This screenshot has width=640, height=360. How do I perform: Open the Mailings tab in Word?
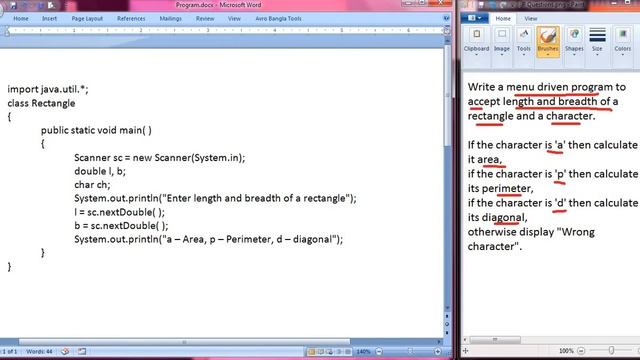(x=170, y=18)
